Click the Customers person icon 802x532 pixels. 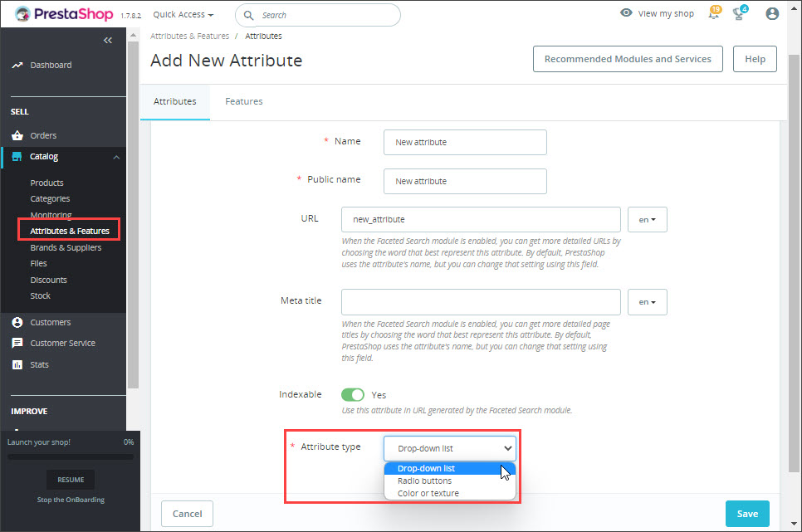pyautogui.click(x=17, y=322)
